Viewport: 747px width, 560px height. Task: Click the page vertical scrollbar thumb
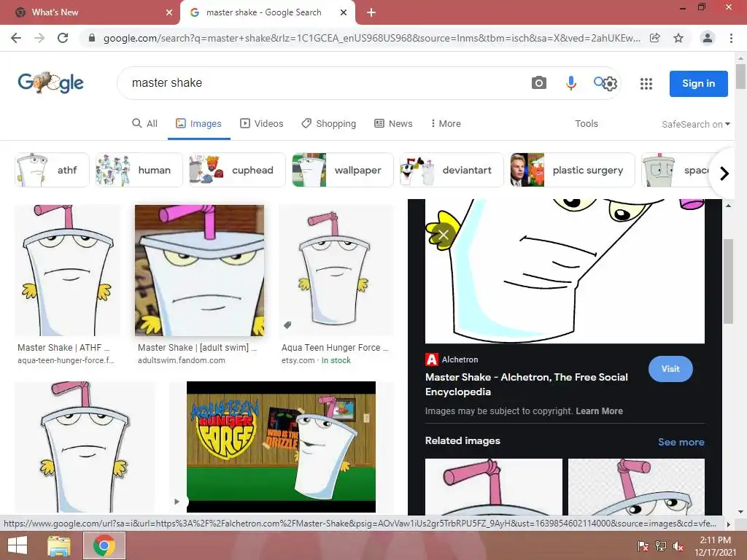[x=741, y=76]
